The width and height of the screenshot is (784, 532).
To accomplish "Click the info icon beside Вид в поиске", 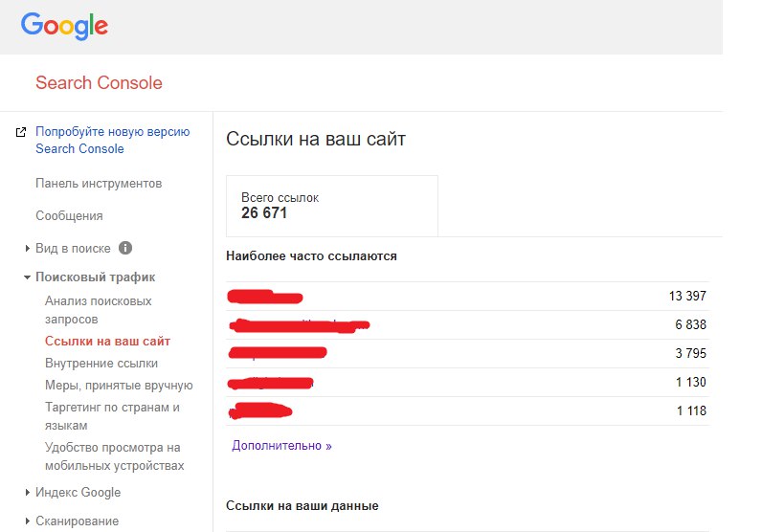I will 125,248.
